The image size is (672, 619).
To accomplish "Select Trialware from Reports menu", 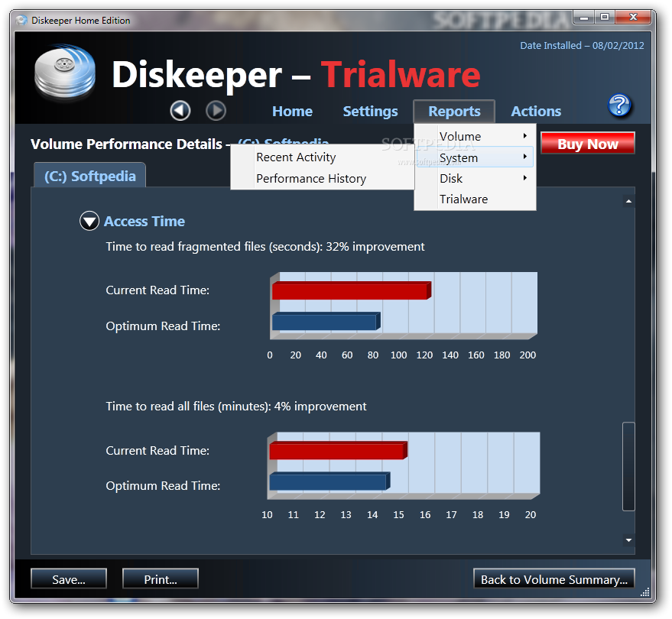I will 475,199.
